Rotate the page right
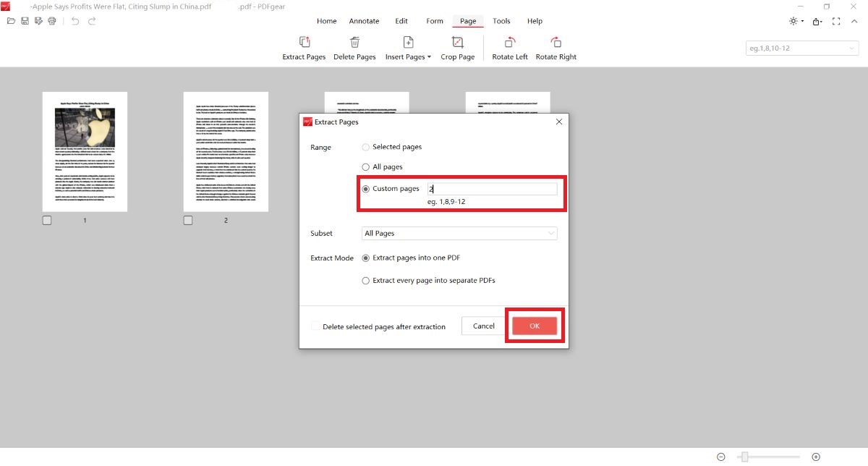The width and height of the screenshot is (868, 466). click(x=556, y=48)
